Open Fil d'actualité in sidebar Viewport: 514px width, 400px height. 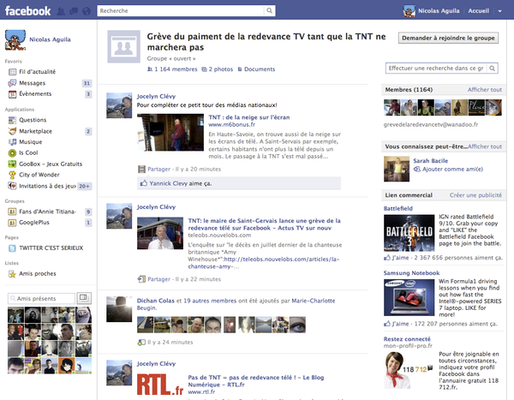point(37,72)
